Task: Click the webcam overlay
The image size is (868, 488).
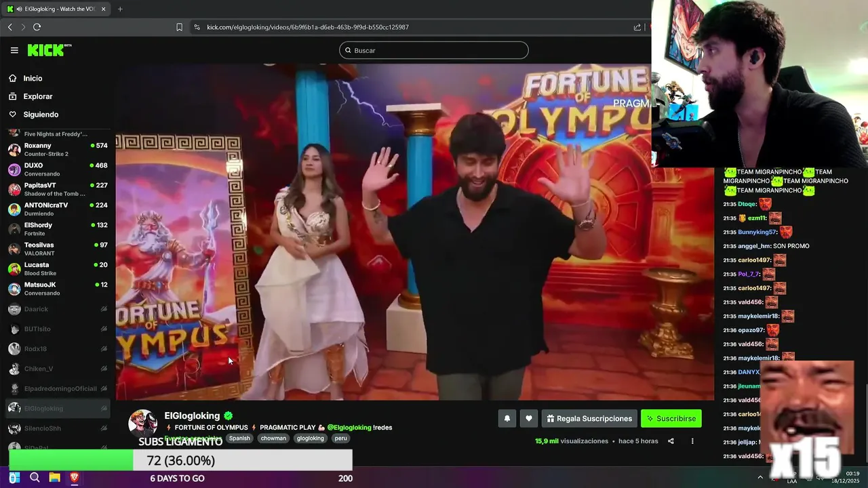Action: pos(759,83)
